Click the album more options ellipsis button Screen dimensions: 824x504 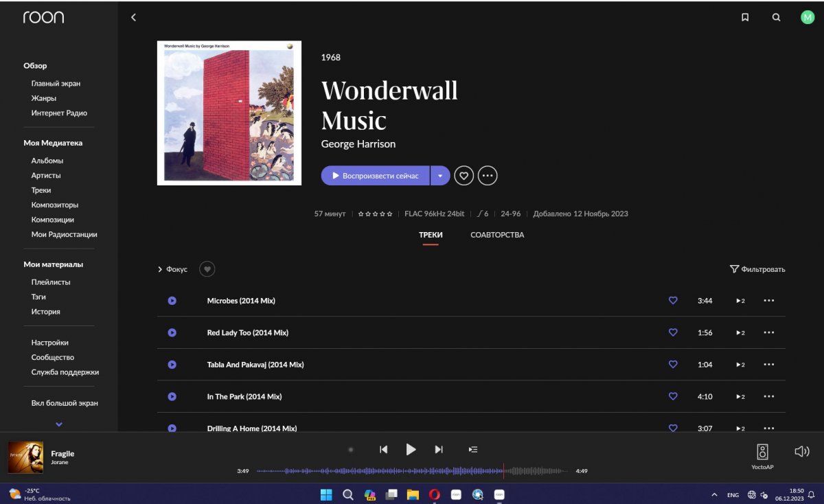tap(488, 176)
